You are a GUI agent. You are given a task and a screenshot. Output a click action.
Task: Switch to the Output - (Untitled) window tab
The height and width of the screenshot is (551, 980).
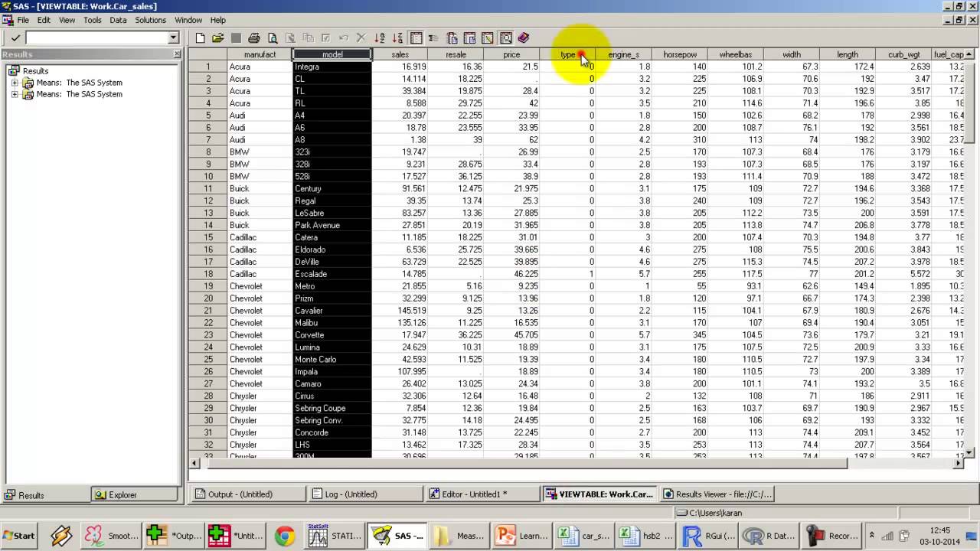point(247,494)
